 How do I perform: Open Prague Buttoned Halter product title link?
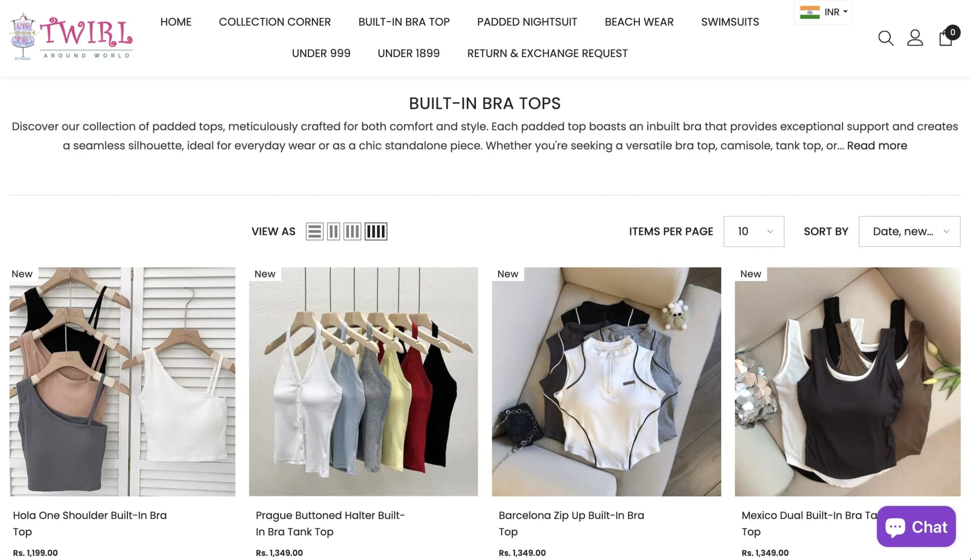tap(330, 524)
